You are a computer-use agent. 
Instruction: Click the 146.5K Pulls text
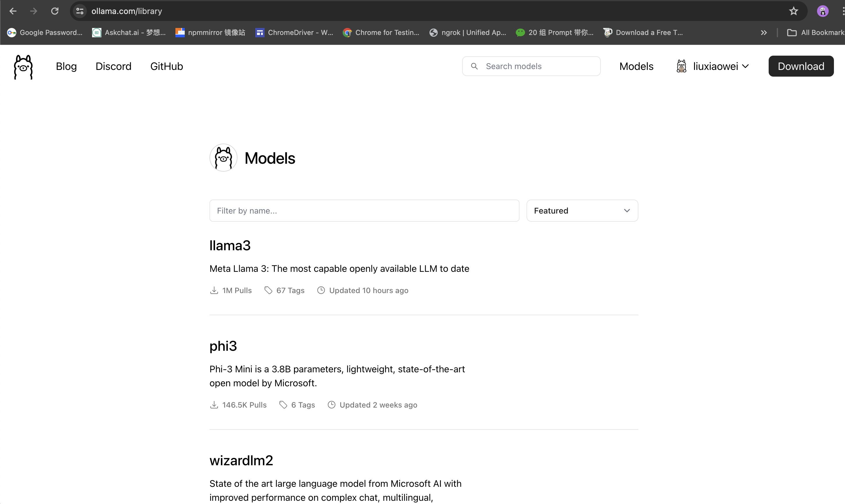click(244, 405)
